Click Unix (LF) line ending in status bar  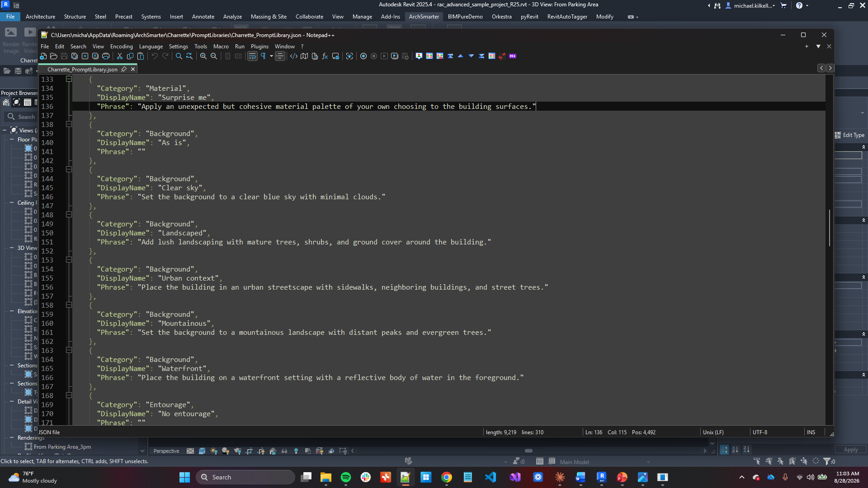(x=713, y=432)
